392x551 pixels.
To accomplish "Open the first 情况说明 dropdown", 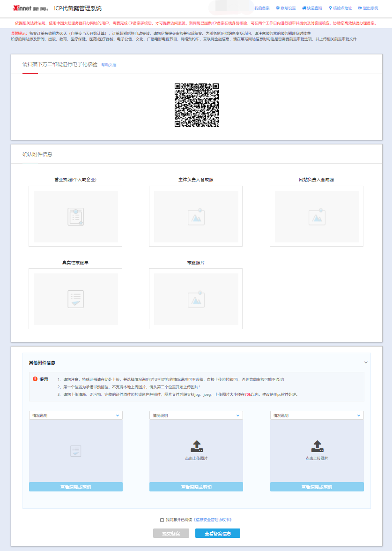I will (x=75, y=415).
